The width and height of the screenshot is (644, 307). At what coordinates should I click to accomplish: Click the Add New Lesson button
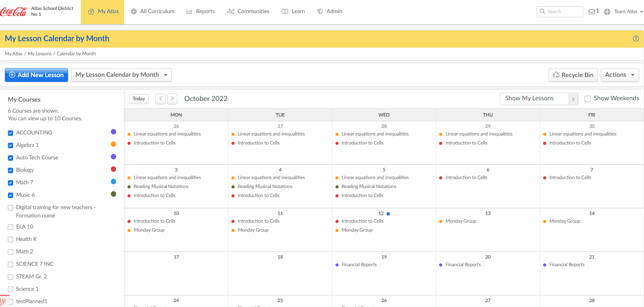36,75
